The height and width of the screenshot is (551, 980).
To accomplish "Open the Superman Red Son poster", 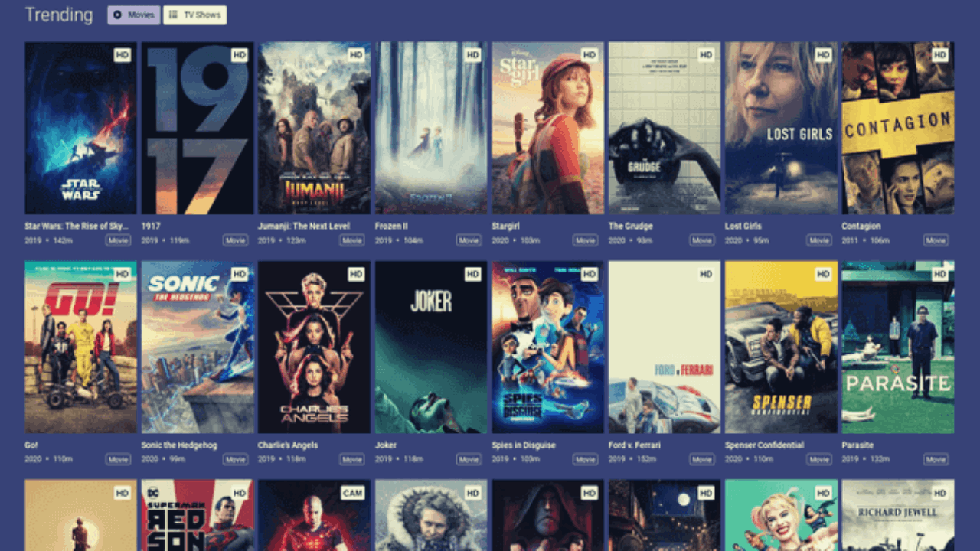I will click(198, 516).
